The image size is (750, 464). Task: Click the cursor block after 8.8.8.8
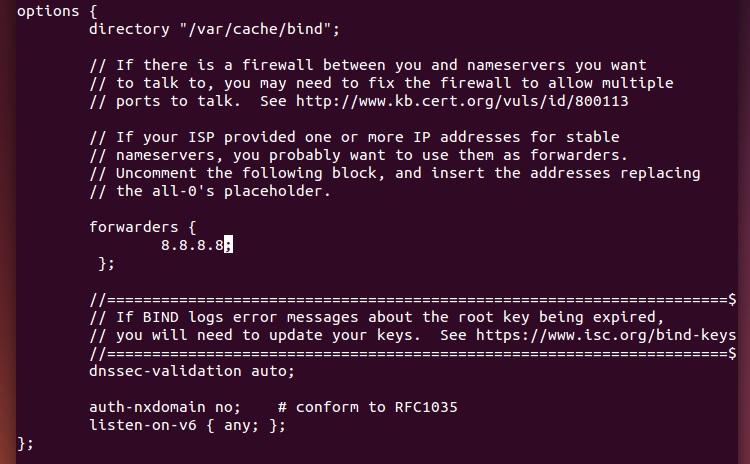(228, 245)
